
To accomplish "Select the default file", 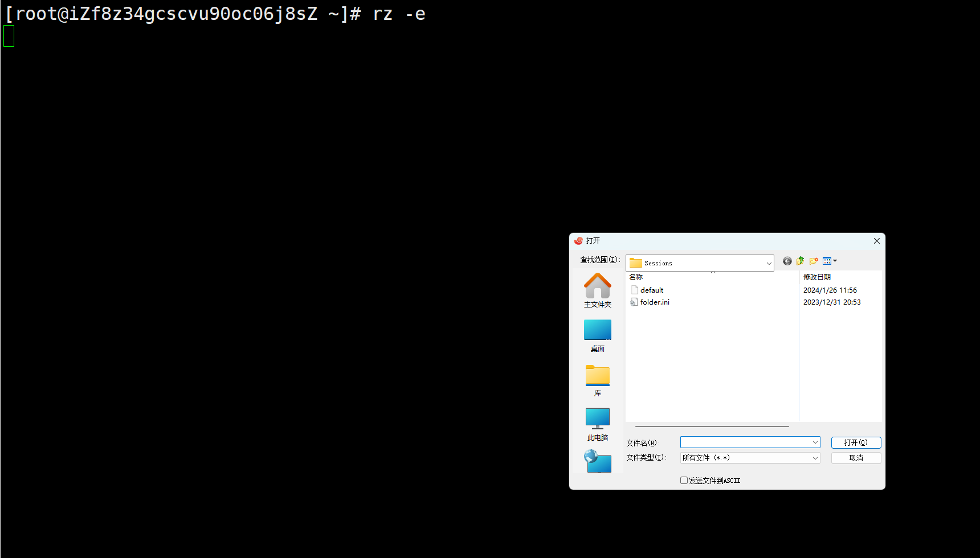I will pos(647,290).
